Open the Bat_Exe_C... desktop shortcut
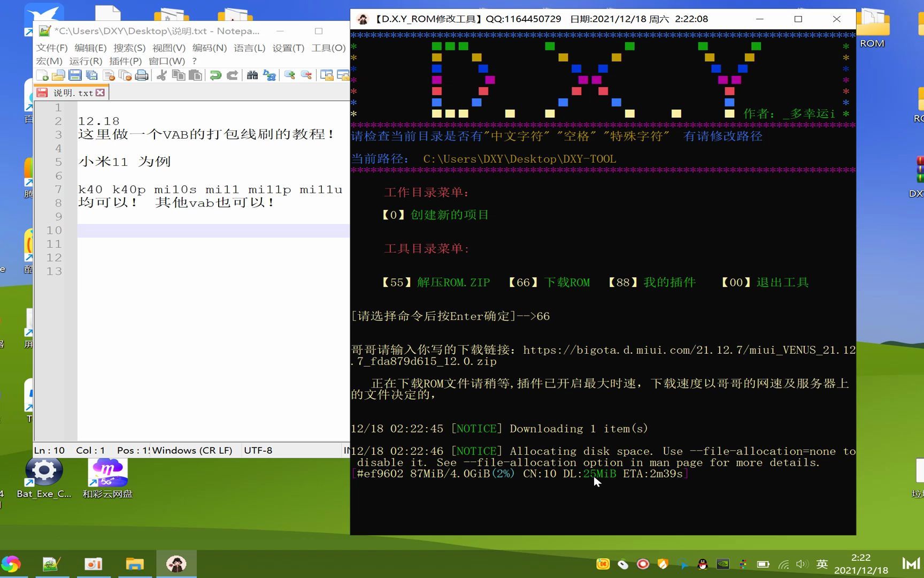Viewport: 924px width, 578px height. (44, 478)
